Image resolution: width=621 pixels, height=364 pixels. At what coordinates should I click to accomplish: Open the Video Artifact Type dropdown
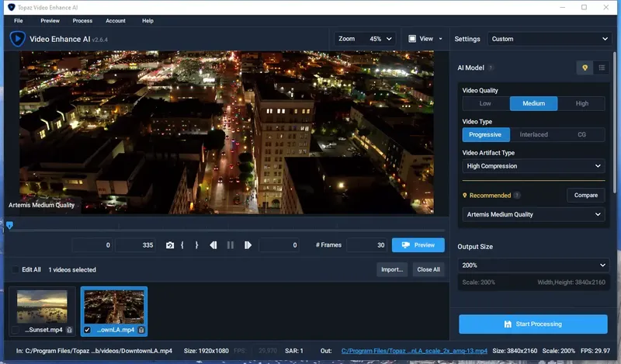point(533,166)
